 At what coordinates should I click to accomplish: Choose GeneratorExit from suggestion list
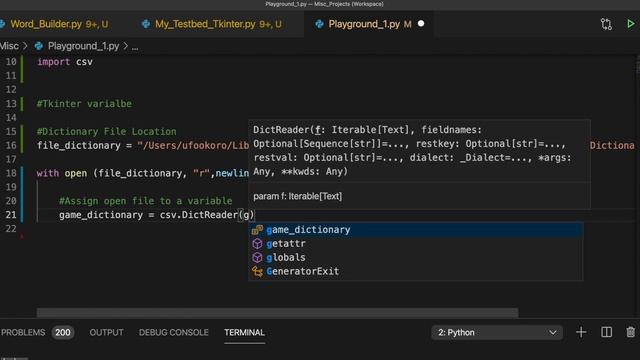416,271
